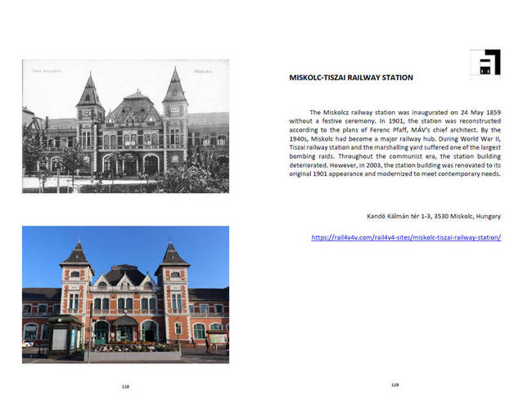Image resolution: width=532 pixels, height=409 pixels.
Task: Click the historic black-and-white station photo
Action: (x=125, y=126)
